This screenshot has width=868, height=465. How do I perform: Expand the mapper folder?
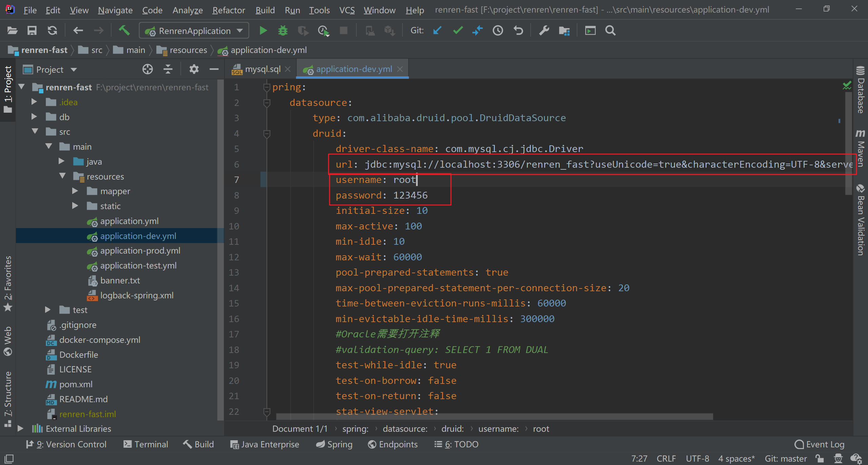pos(75,191)
